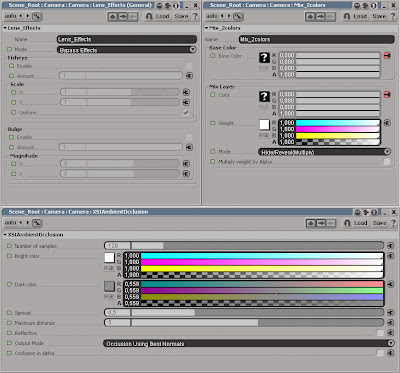400x373 pixels.
Task: Click the Spread slider bar
Action: [257, 313]
